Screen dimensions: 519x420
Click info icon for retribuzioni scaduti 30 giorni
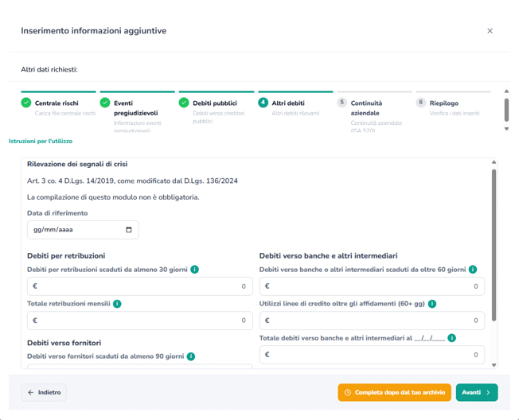coord(194,270)
